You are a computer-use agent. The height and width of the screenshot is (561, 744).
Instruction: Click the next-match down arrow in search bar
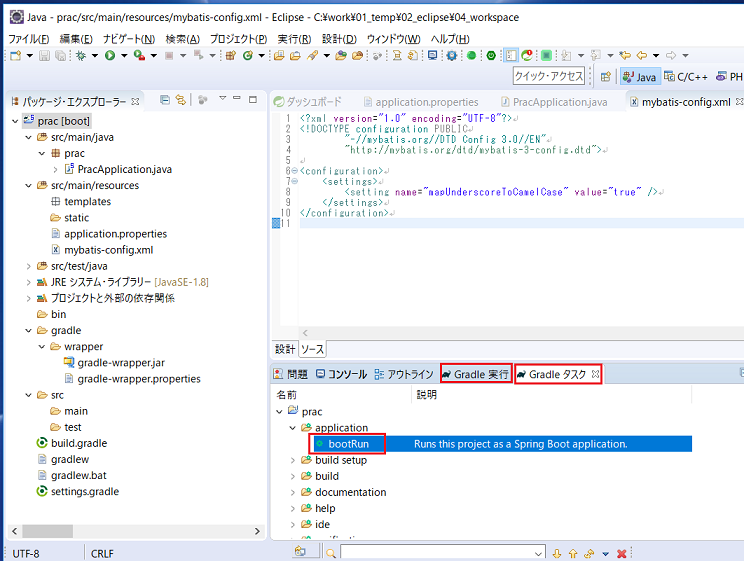click(x=557, y=553)
